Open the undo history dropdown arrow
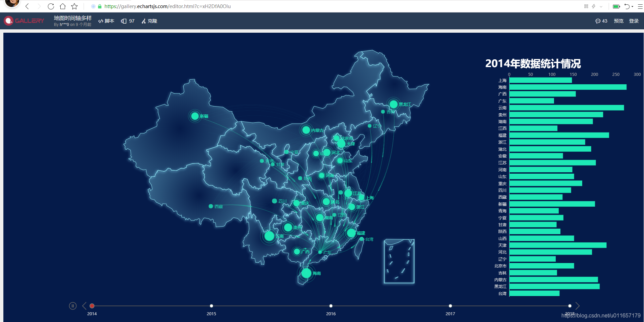 click(633, 6)
